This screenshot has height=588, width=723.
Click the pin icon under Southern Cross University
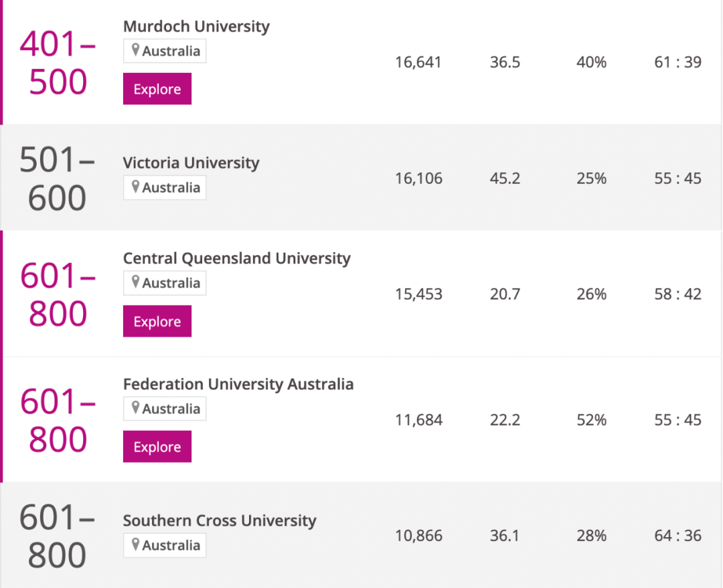click(x=135, y=545)
